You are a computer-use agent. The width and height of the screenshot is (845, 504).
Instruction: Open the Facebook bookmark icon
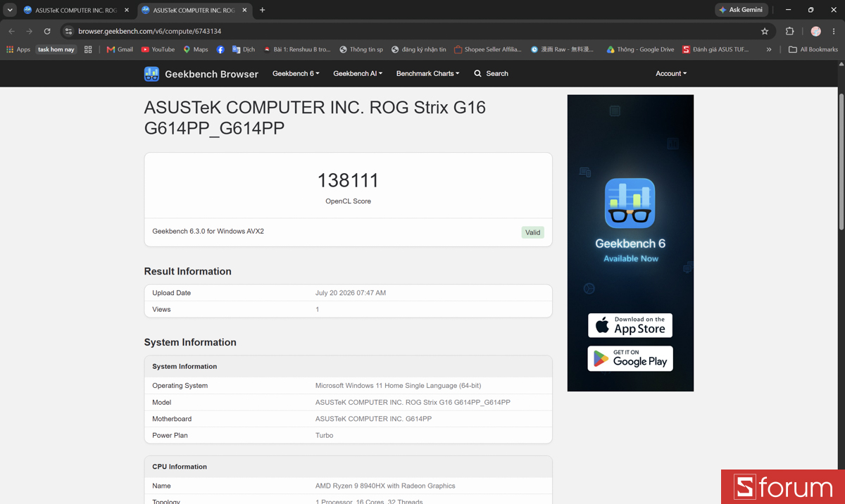(220, 49)
